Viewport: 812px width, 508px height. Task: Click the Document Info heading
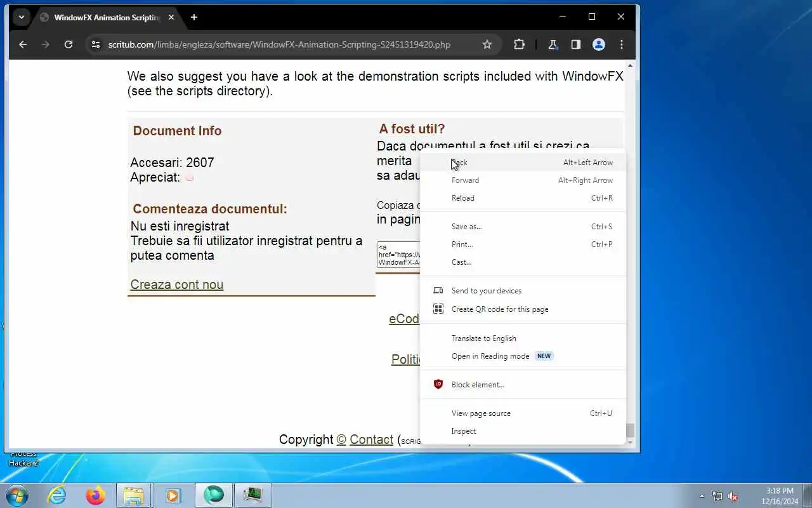(x=177, y=131)
